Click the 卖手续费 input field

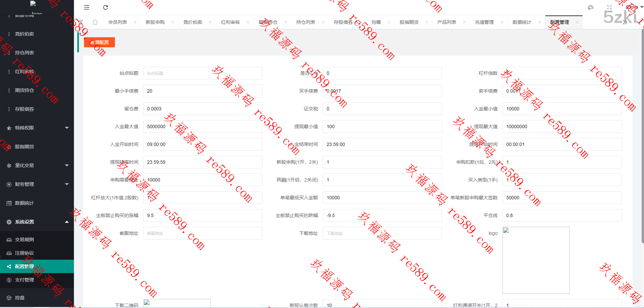point(562,91)
